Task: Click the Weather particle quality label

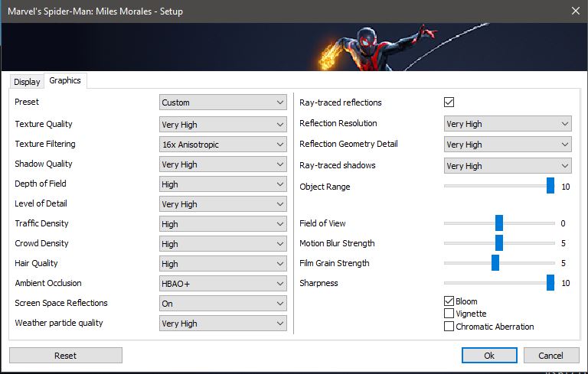Action: tap(58, 323)
